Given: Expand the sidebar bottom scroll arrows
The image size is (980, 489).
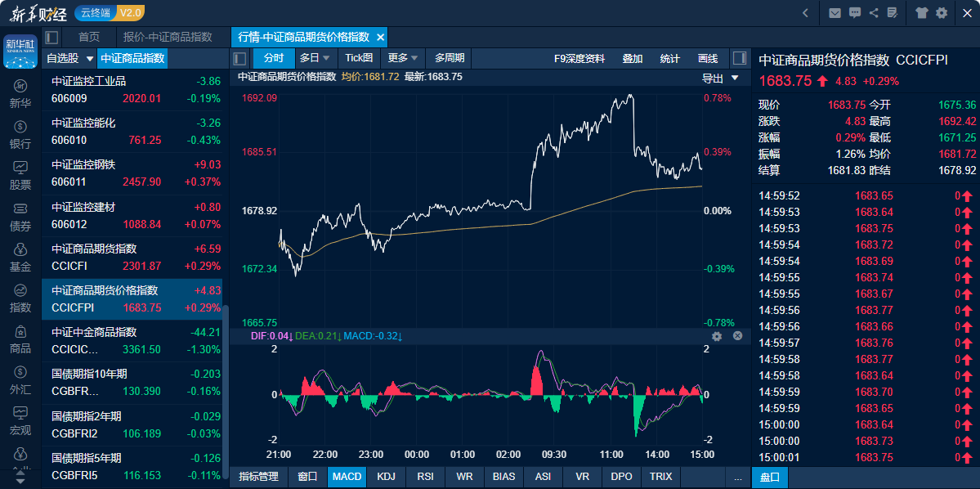Looking at the screenshot, I should click(x=20, y=478).
